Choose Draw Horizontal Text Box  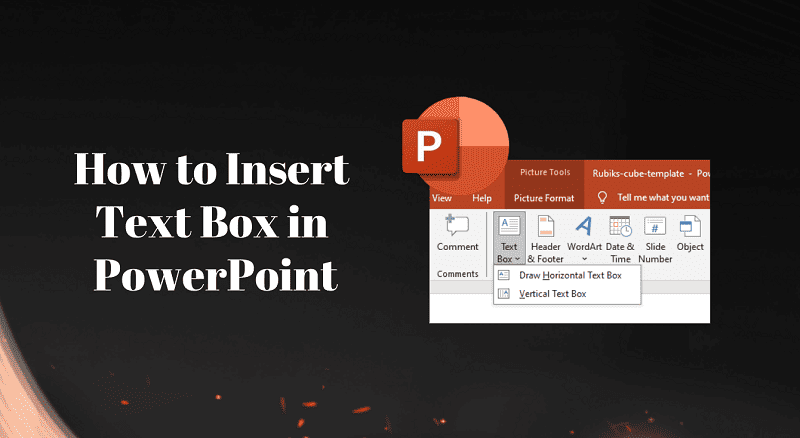coord(567,275)
